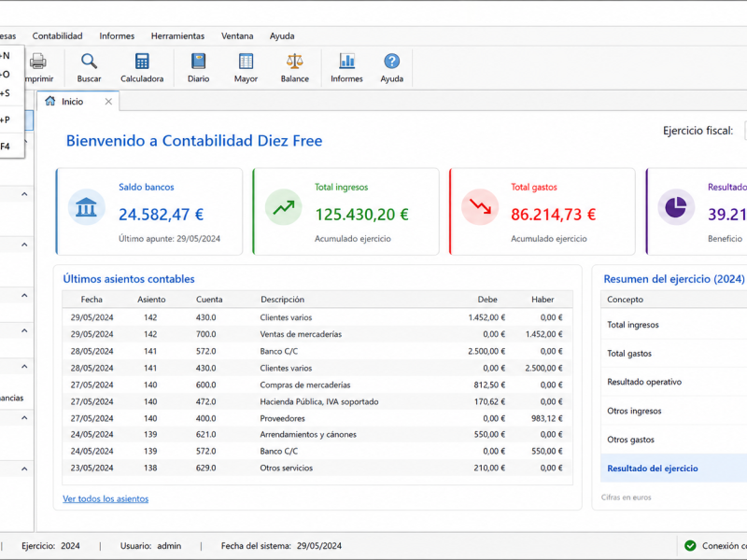
Task: Sort table by Asiento column header
Action: coord(151,300)
